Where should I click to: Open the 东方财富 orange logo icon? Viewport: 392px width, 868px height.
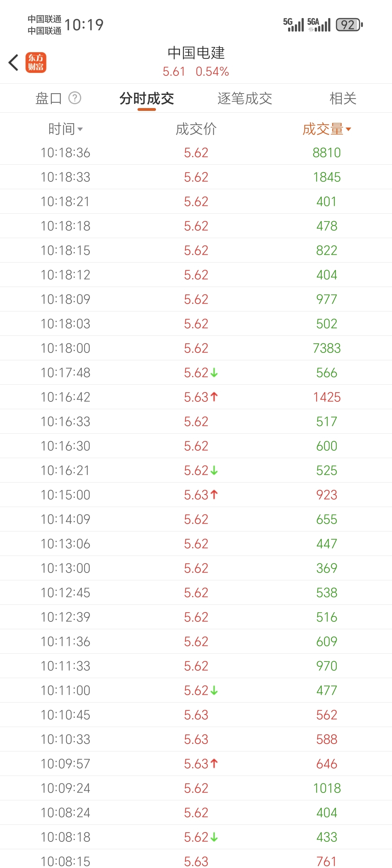tap(36, 63)
